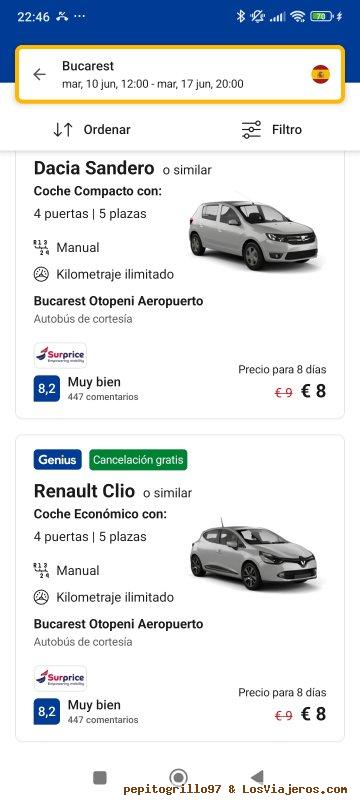Viewport: 360px width, 800px height.
Task: Tap the Filtro sliders icon
Action: (x=251, y=130)
